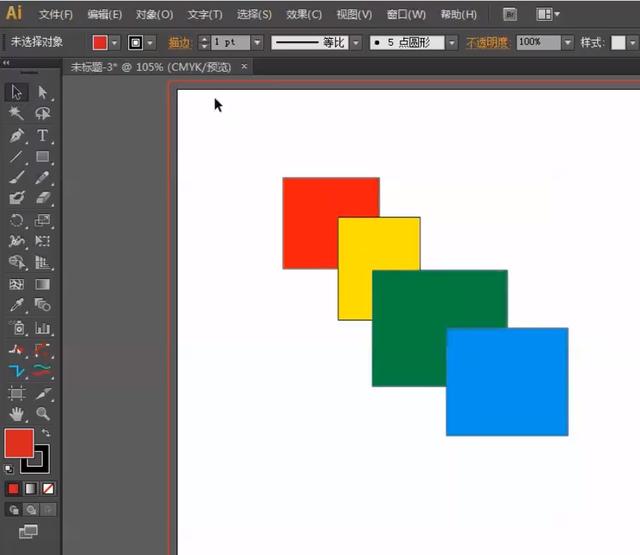Image resolution: width=640 pixels, height=555 pixels.
Task: Select the Width tool
Action: coord(16,241)
